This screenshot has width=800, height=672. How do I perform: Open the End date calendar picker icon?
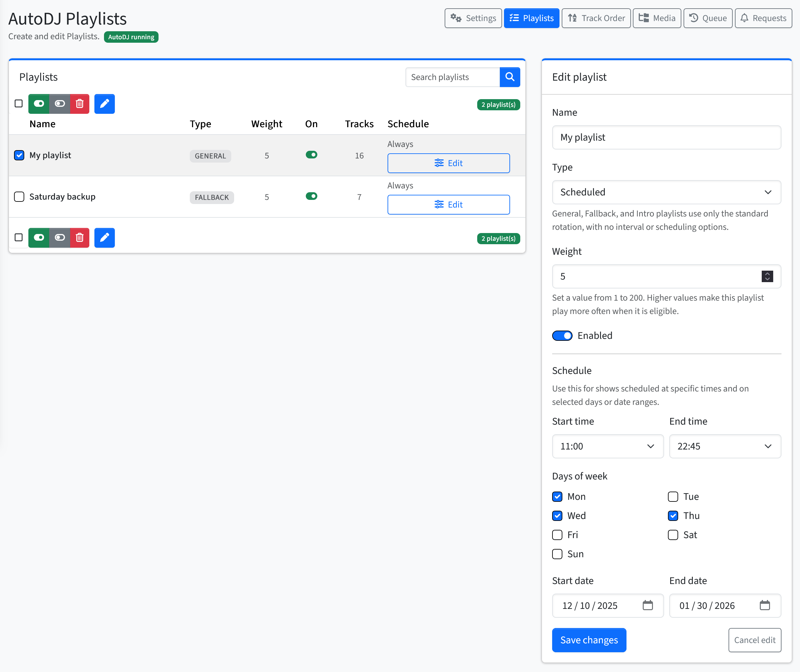click(765, 605)
